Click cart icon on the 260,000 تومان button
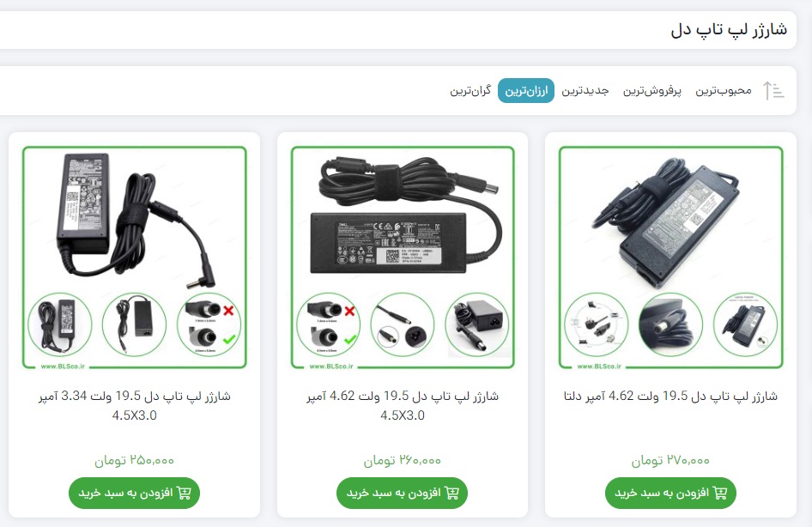This screenshot has height=527, width=812. pos(452,493)
